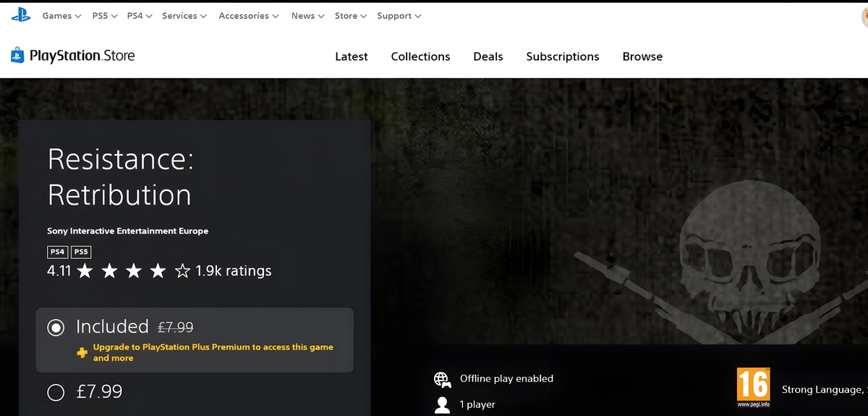Click the 1 player label
Screen dimensions: 868x416
point(477,404)
